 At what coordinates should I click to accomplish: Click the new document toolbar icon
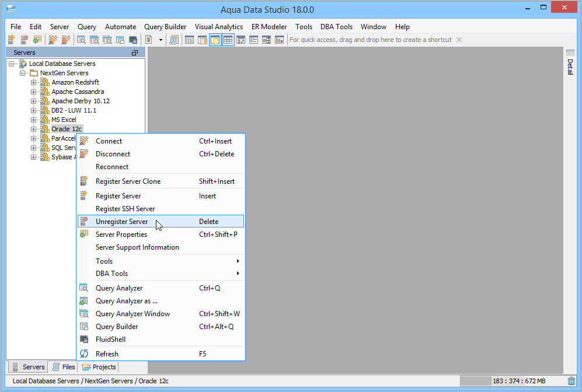click(149, 40)
